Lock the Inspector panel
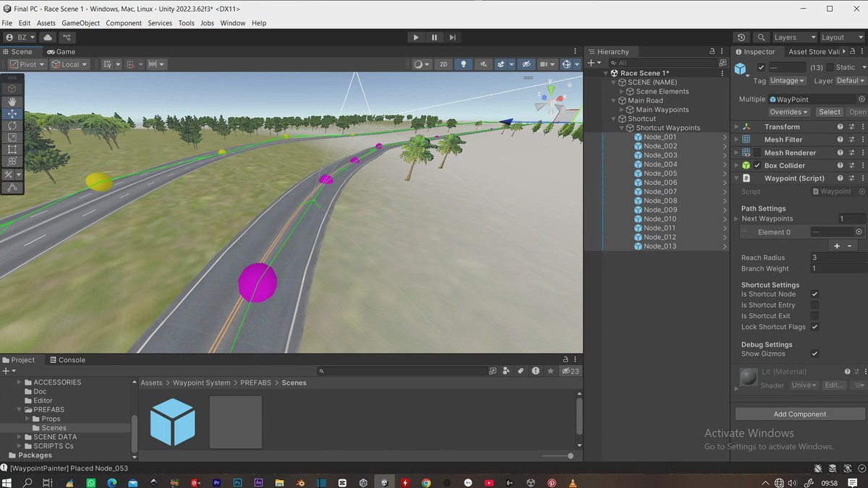 point(854,51)
